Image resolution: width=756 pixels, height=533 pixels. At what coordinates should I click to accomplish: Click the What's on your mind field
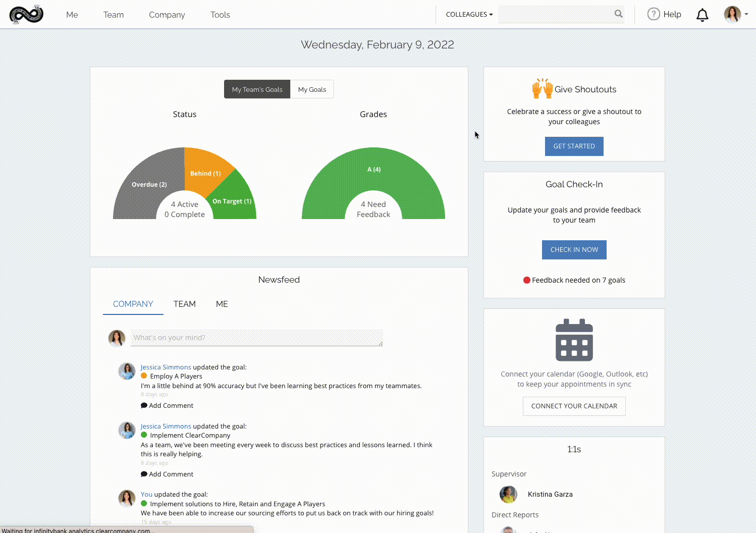click(256, 338)
